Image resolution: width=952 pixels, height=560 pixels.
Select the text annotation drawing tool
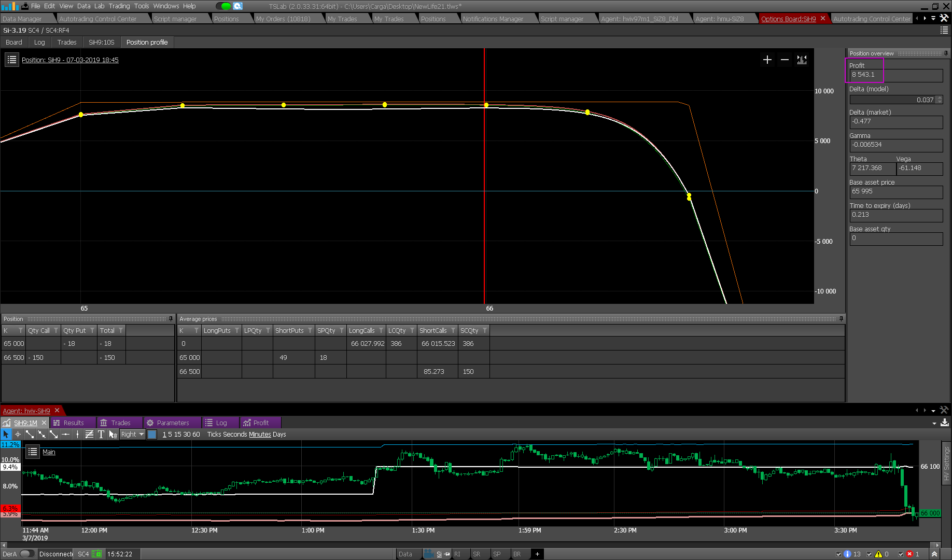point(101,435)
